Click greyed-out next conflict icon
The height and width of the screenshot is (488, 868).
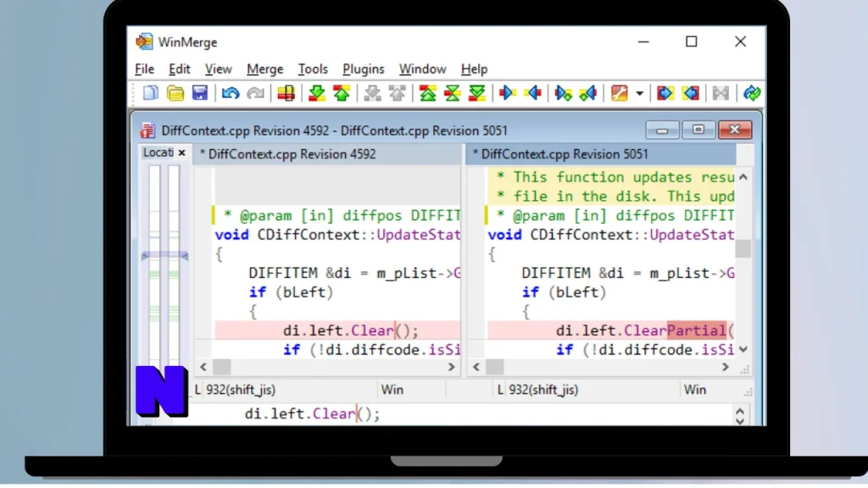pyautogui.click(x=373, y=93)
